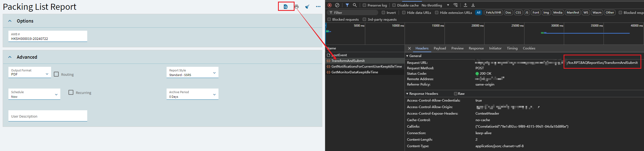644x151 pixels.
Task: Collapse the General headers section
Action: pyautogui.click(x=407, y=56)
